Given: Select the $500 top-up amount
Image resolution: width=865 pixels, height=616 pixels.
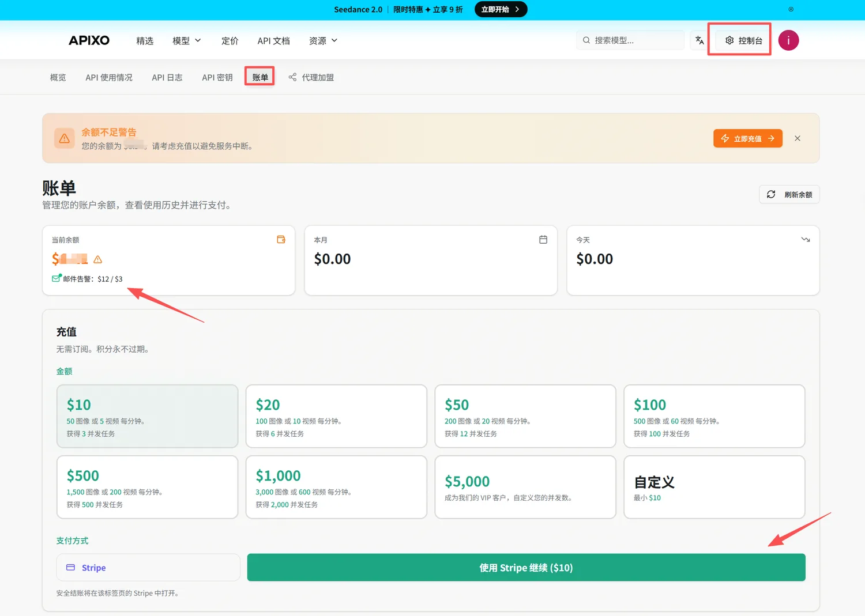Looking at the screenshot, I should (x=148, y=487).
